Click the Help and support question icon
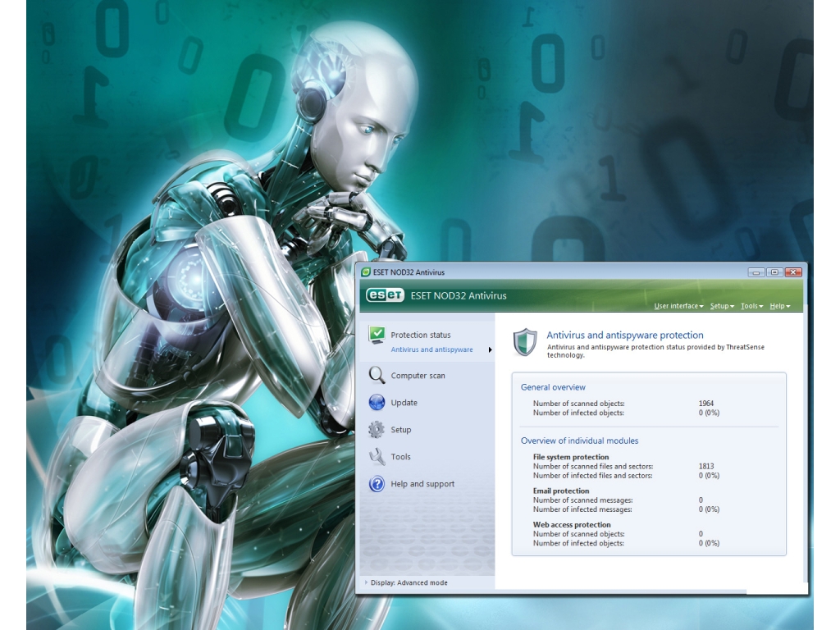This screenshot has height=630, width=840. pyautogui.click(x=377, y=484)
